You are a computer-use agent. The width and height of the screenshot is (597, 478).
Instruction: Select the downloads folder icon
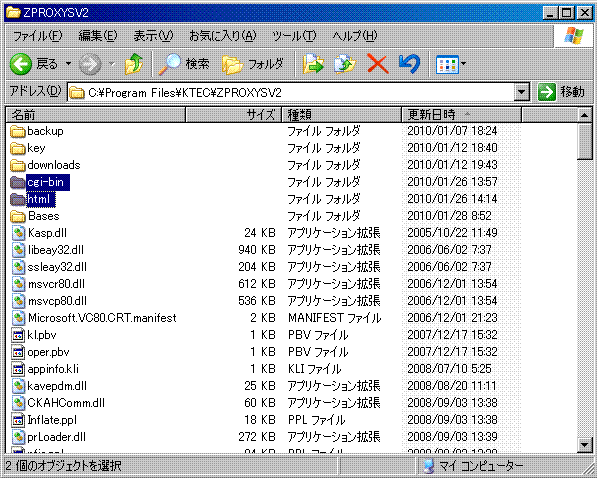click(18, 165)
